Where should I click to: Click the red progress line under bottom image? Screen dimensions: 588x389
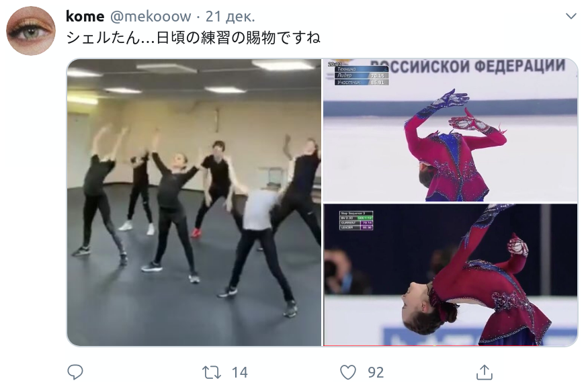[379, 345]
